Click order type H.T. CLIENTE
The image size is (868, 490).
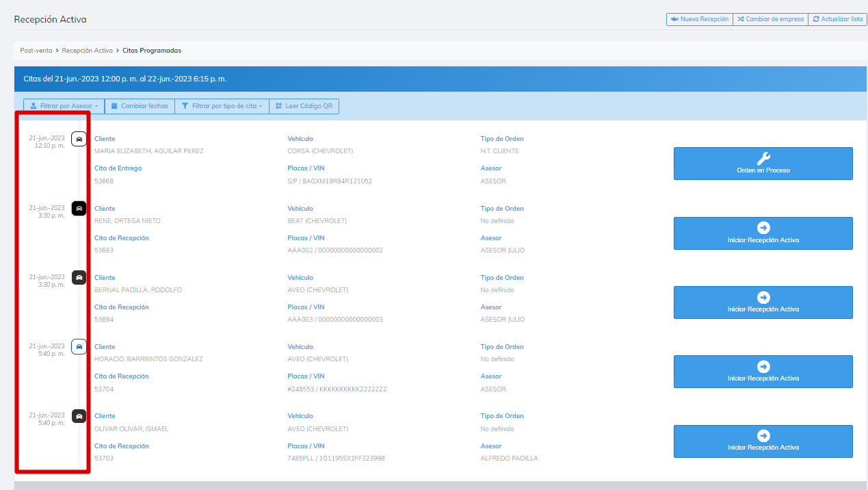(x=500, y=151)
